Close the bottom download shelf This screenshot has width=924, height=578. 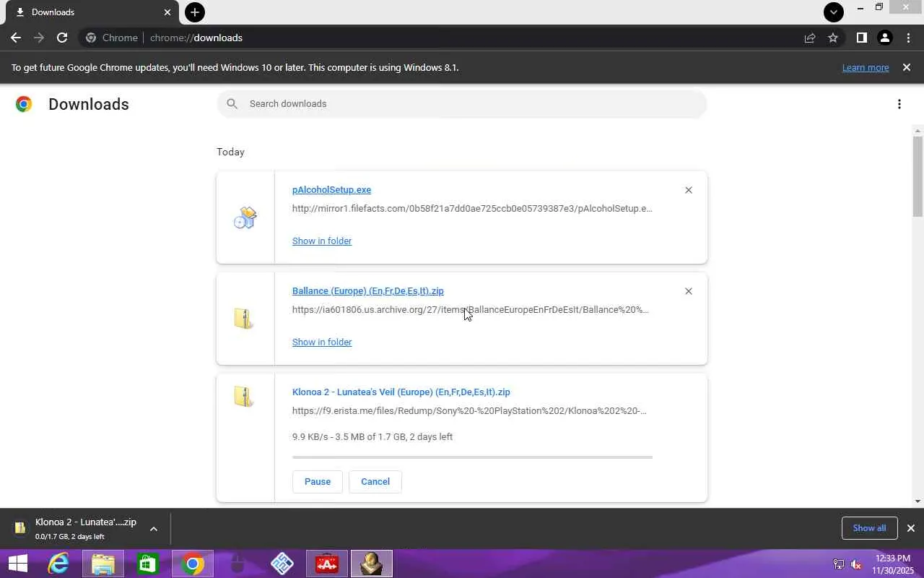click(911, 528)
